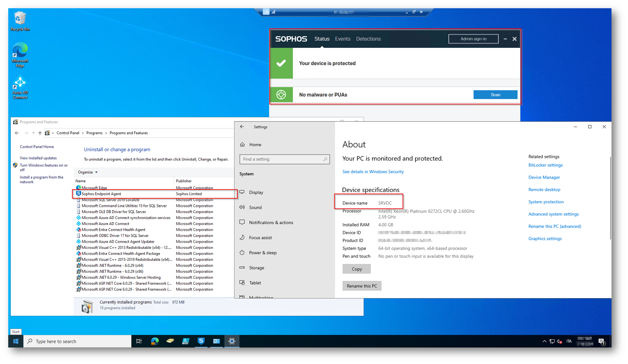Select Microsoft SQL Server 2019 LocalDB entry
Screen dimensions: 628x364
coord(155,200)
